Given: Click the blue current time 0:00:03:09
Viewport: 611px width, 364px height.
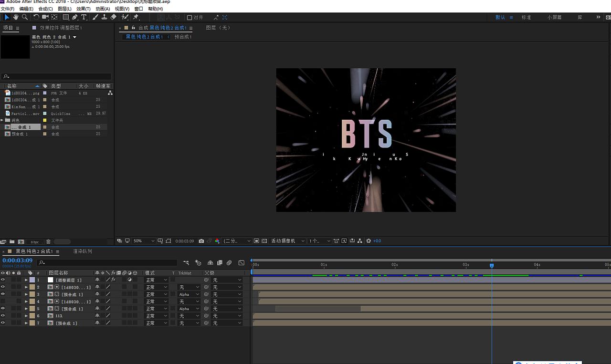Looking at the screenshot, I should pyautogui.click(x=17, y=260).
